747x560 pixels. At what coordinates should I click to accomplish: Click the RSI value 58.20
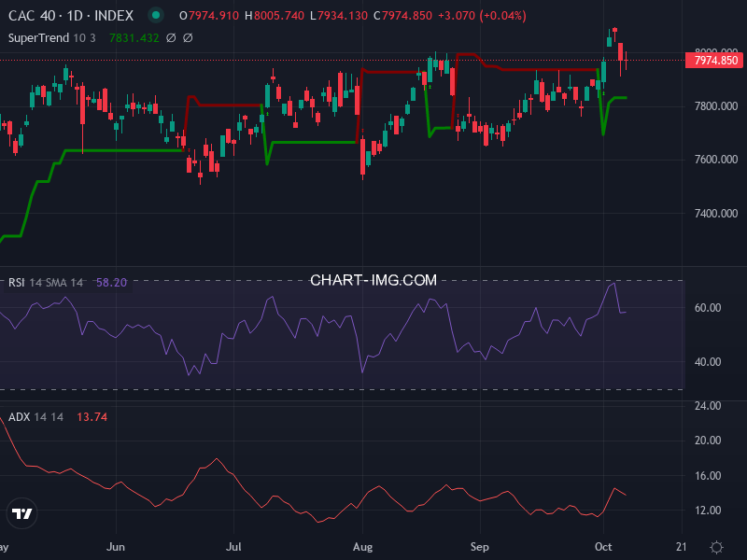point(111,282)
